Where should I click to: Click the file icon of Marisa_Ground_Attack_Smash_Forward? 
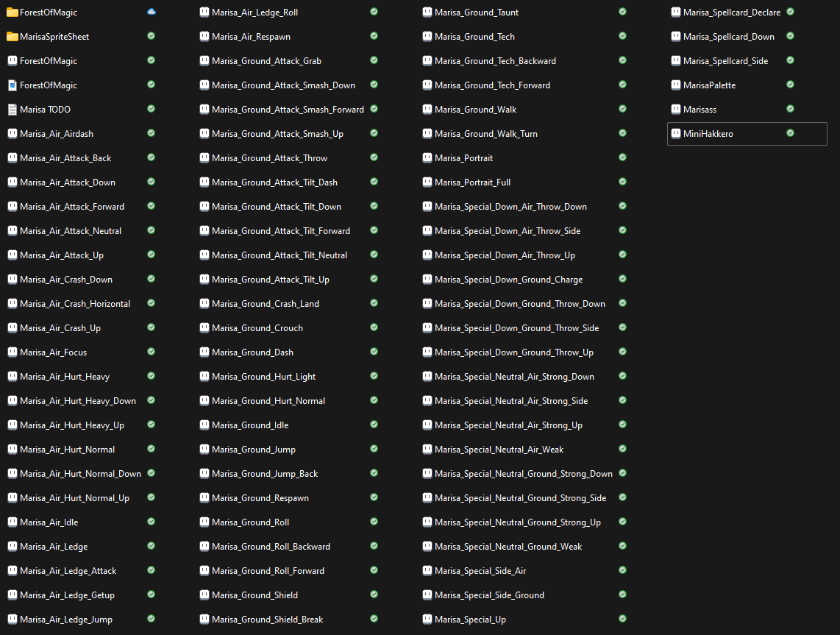(x=204, y=110)
